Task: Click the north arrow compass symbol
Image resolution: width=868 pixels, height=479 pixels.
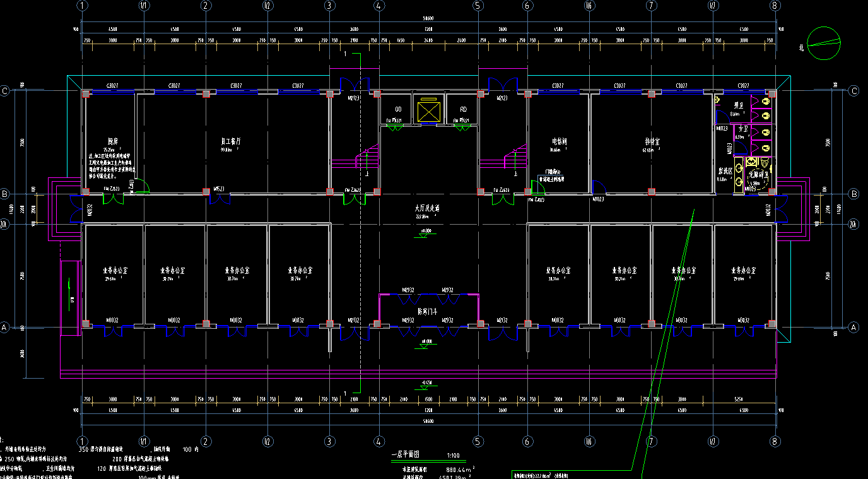Action: click(x=824, y=43)
